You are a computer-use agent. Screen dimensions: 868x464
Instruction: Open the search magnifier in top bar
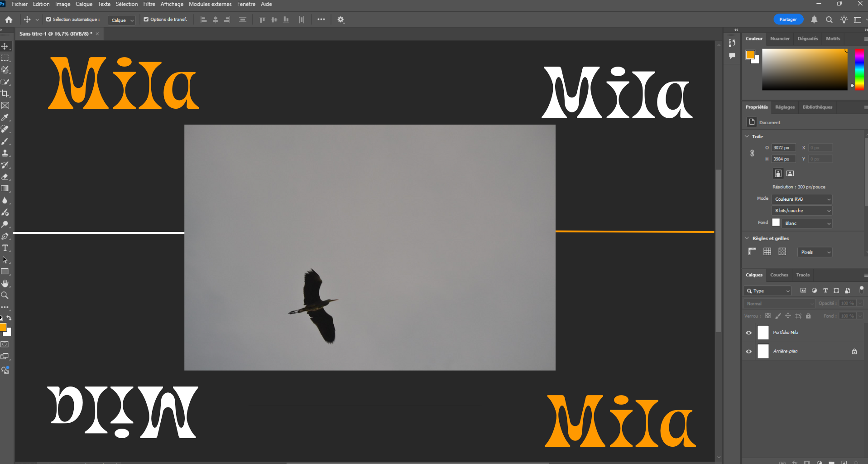click(829, 19)
